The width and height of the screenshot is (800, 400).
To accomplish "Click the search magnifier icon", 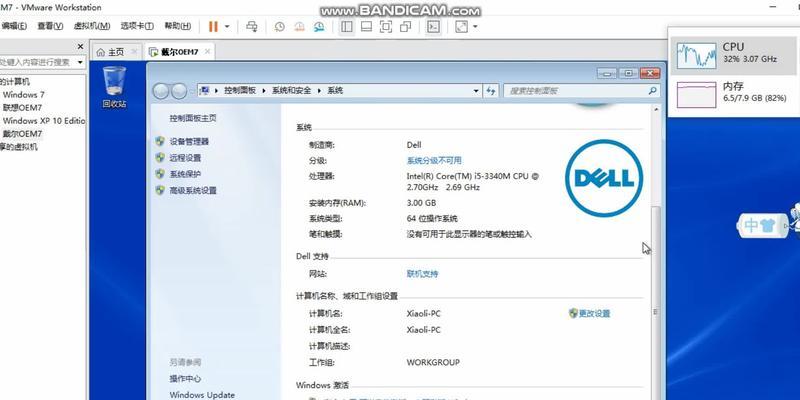I will tap(653, 91).
